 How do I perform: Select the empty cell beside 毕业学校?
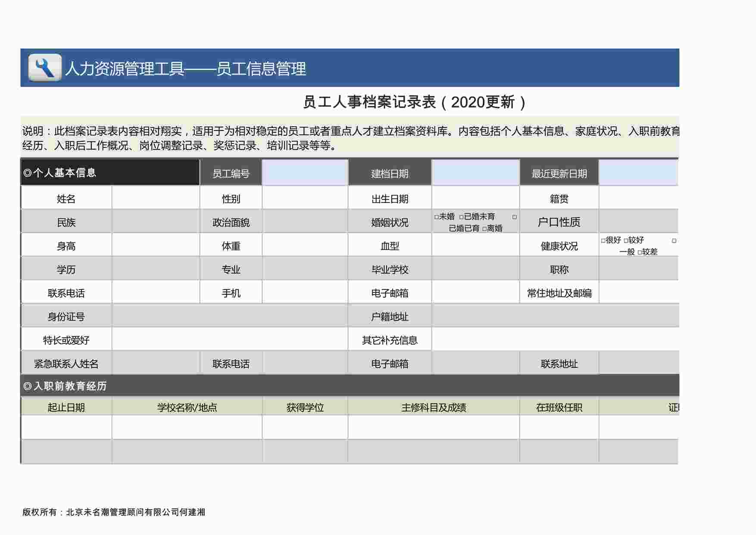pyautogui.click(x=475, y=269)
